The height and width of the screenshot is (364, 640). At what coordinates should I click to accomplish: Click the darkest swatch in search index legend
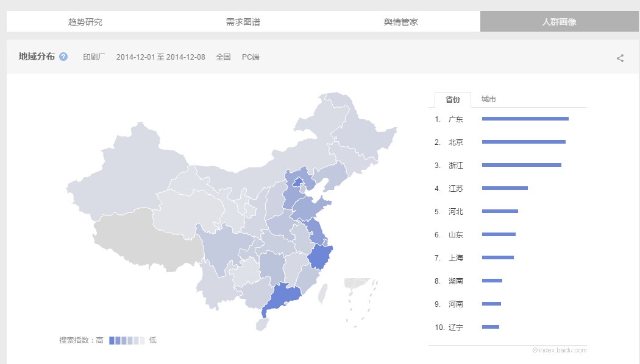(x=112, y=340)
